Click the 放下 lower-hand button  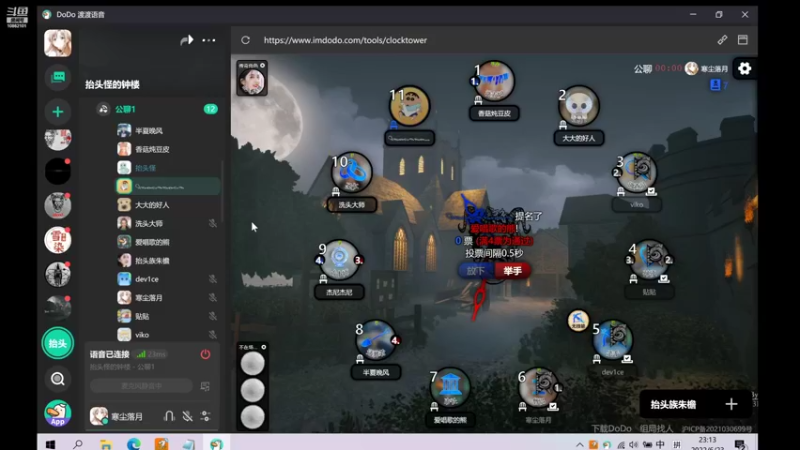[x=476, y=270]
